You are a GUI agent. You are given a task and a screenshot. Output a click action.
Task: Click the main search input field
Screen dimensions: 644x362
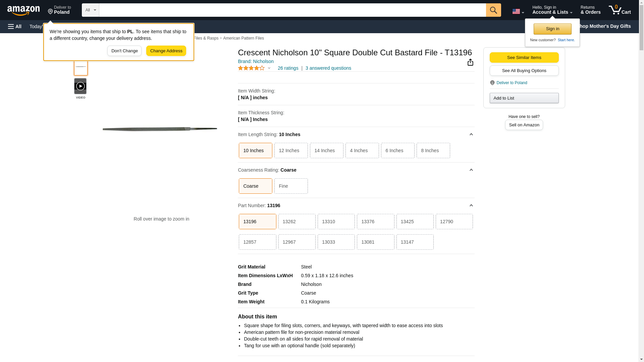(x=292, y=10)
